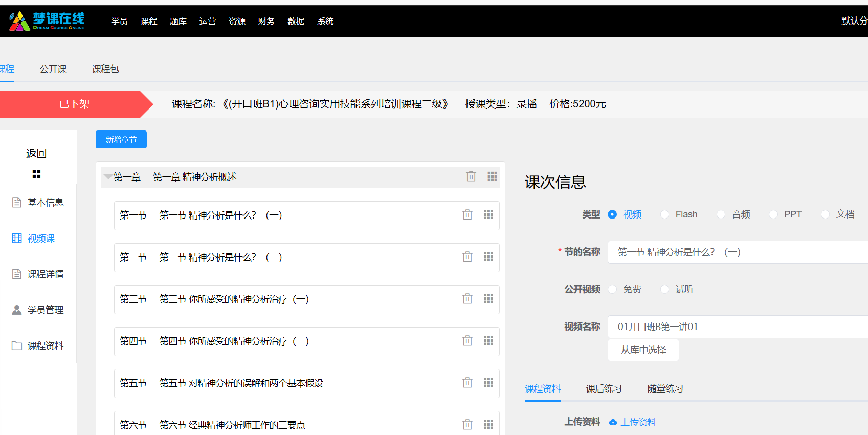Image resolution: width=868 pixels, height=435 pixels.
Task: Open the 系统 top menu
Action: tap(325, 21)
